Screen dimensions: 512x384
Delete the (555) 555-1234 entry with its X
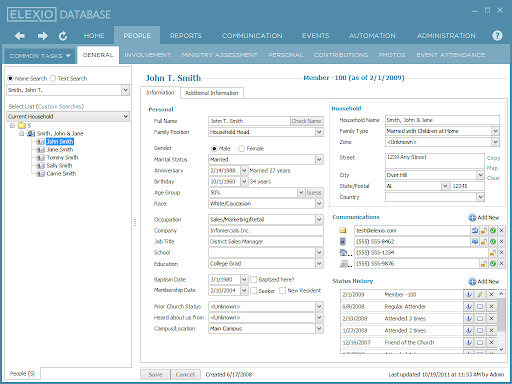pyautogui.click(x=501, y=252)
